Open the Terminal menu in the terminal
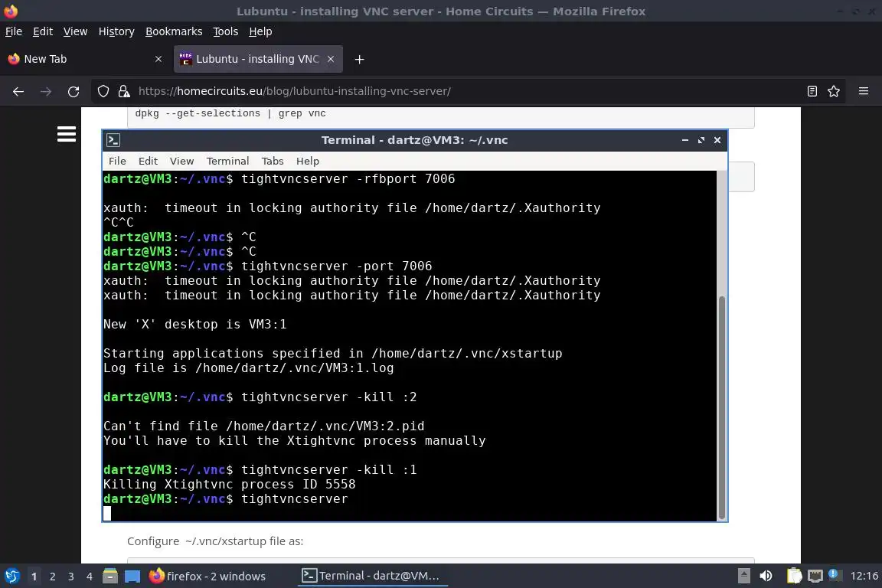Viewport: 882px width, 588px height. pyautogui.click(x=227, y=161)
